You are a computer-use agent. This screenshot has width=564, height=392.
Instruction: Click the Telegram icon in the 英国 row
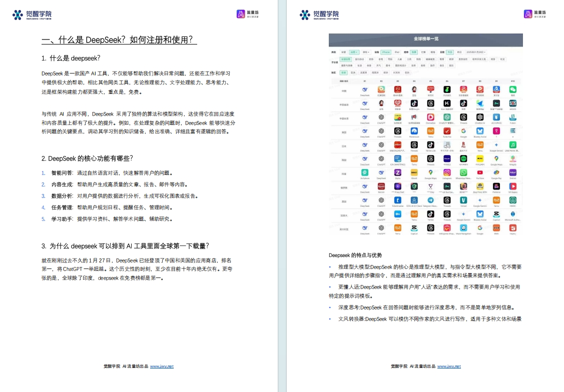(x=430, y=200)
